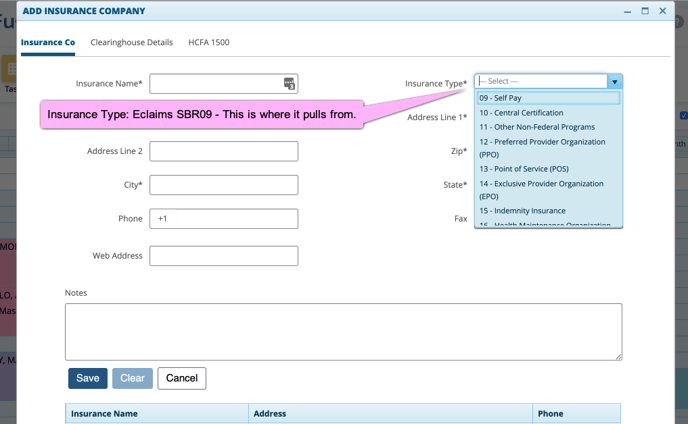Pick 14 - Exclusive Provider Organization (EPO)

(548, 190)
